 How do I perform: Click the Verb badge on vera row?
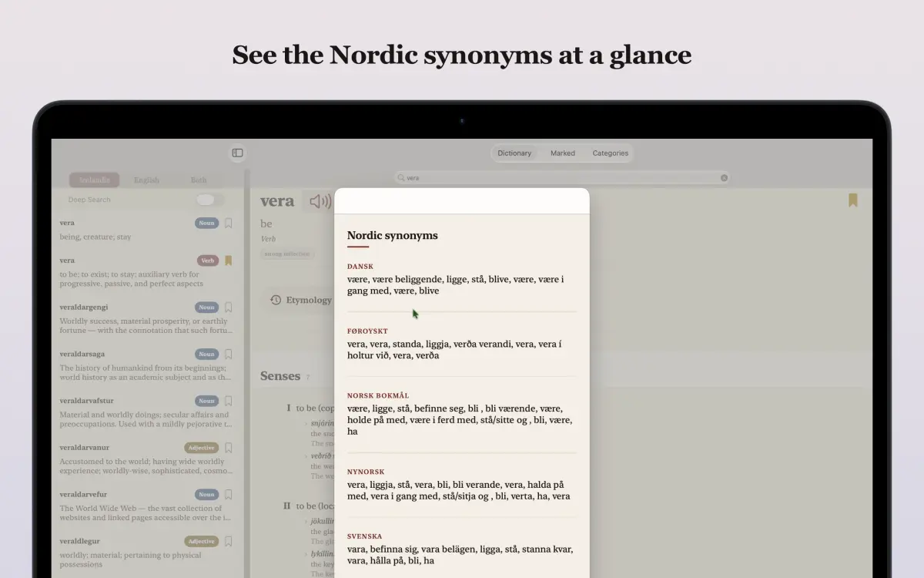(x=208, y=260)
